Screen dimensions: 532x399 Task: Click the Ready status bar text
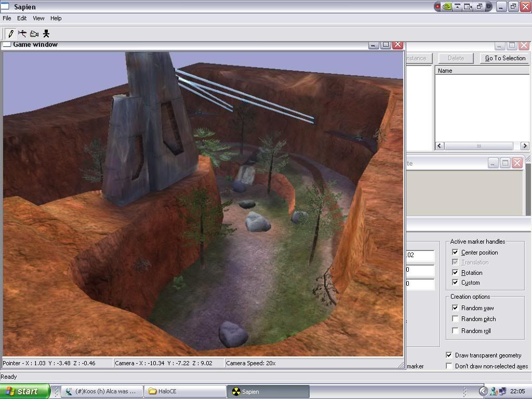point(8,377)
